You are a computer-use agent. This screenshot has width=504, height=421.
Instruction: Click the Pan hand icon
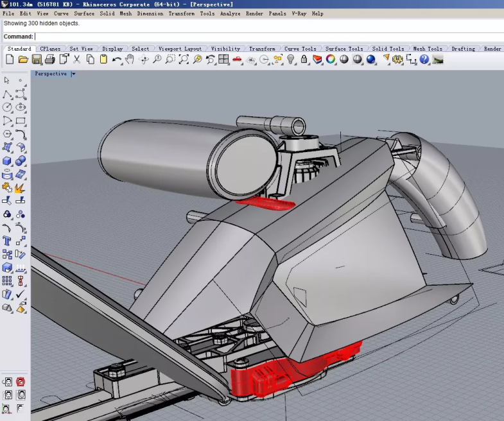click(130, 60)
